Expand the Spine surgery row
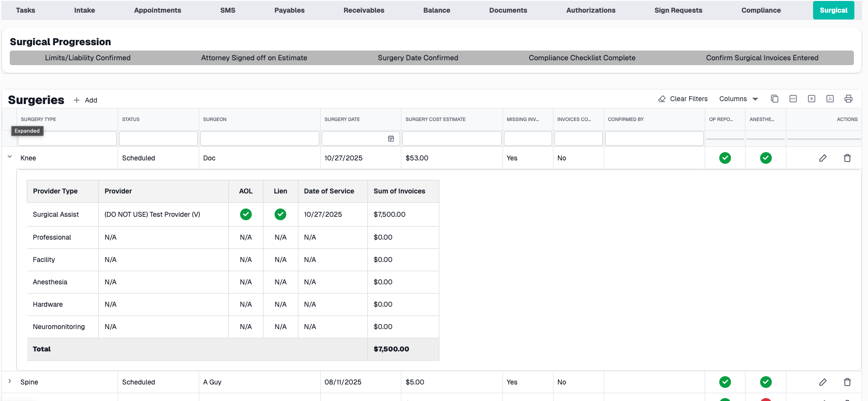 (10, 382)
